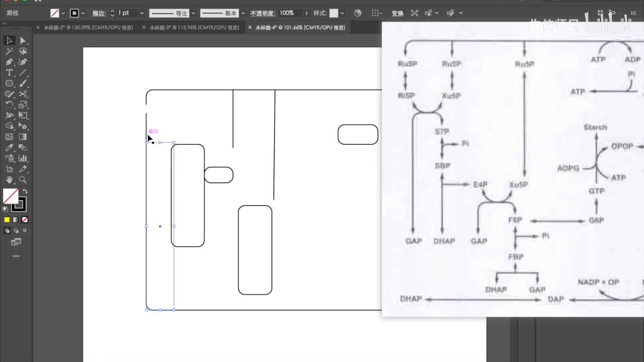The height and width of the screenshot is (362, 644).
Task: Click the Fill color swatch in toolbox
Action: [x=11, y=196]
